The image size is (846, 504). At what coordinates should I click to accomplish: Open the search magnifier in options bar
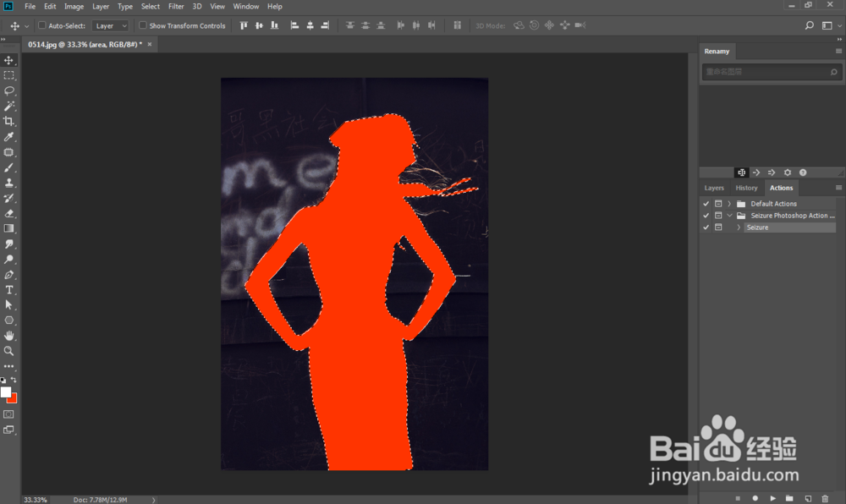point(810,25)
